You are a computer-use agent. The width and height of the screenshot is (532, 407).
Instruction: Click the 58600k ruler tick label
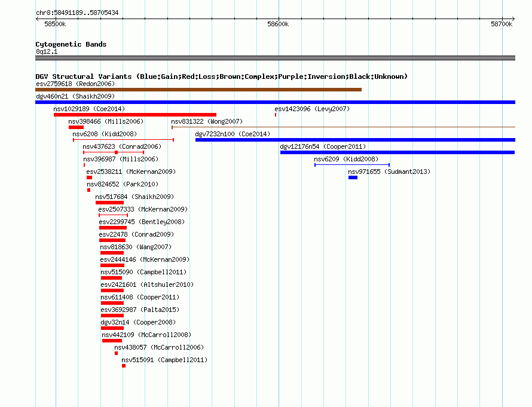tap(278, 24)
